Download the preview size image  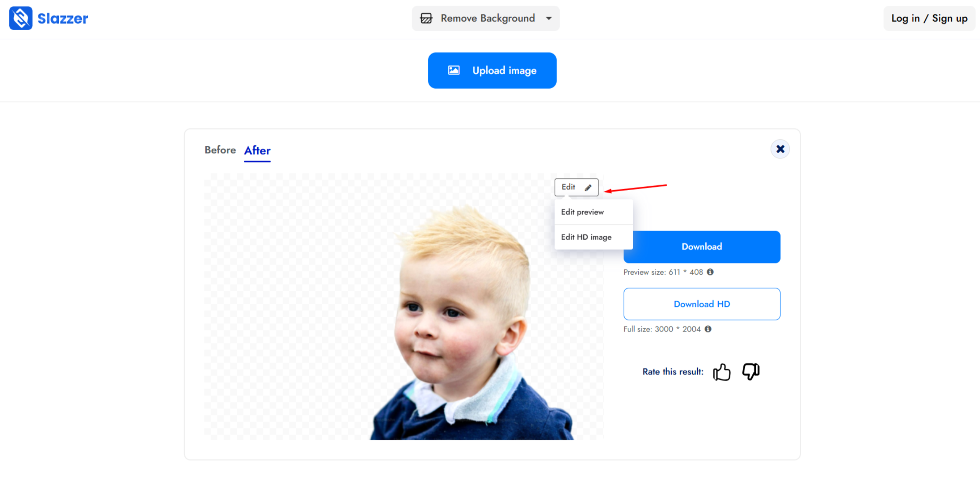[x=702, y=246]
